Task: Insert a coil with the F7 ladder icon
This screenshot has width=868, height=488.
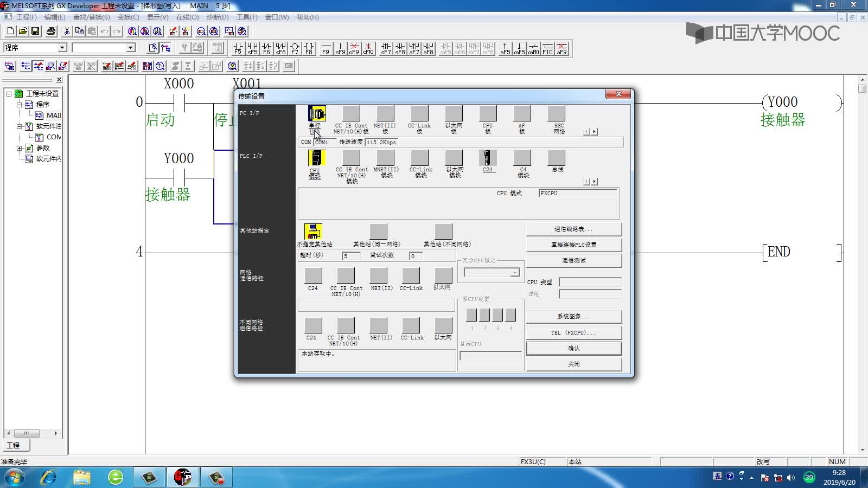Action: tap(295, 49)
